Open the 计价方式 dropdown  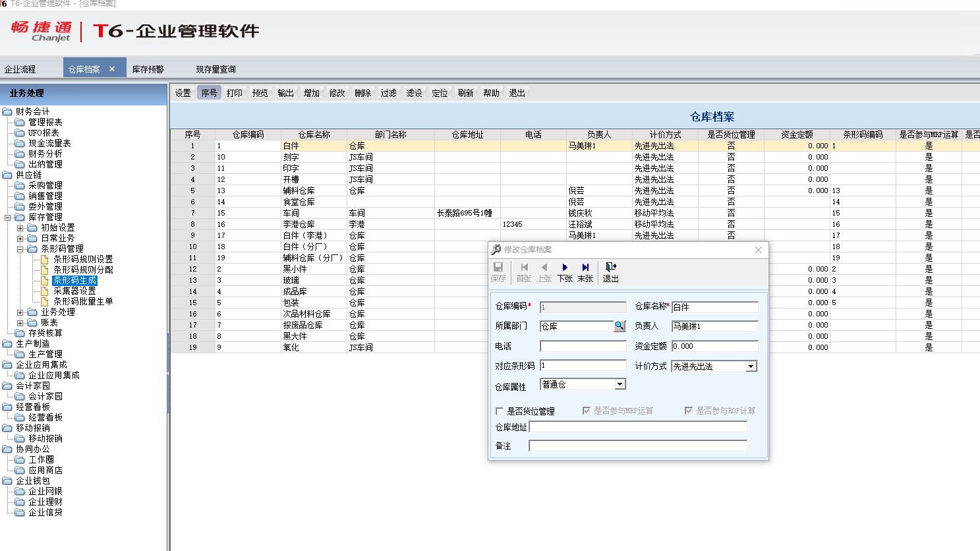(751, 366)
